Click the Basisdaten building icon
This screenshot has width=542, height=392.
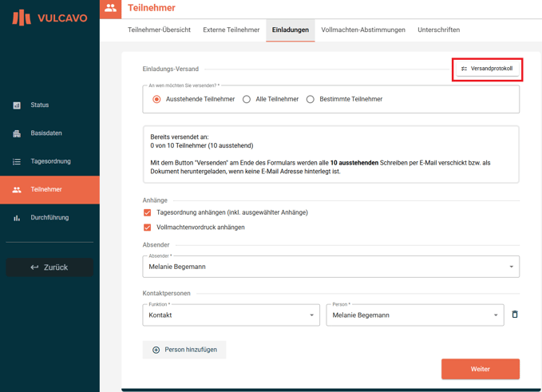click(x=17, y=133)
